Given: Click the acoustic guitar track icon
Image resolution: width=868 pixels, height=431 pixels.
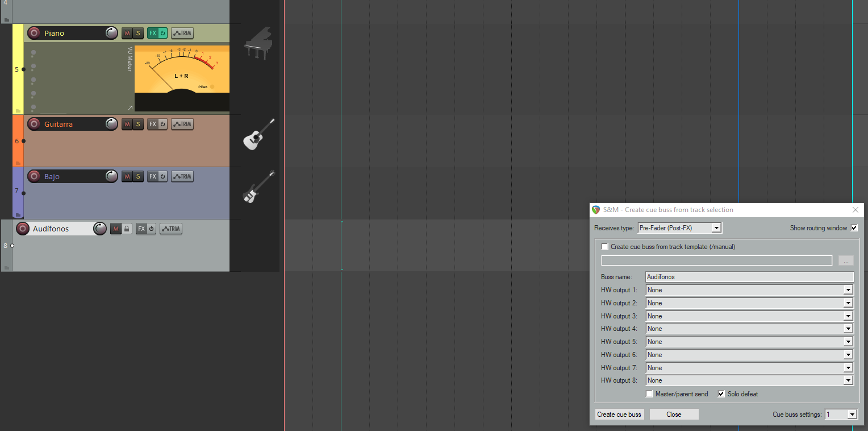Looking at the screenshot, I should 258,135.
